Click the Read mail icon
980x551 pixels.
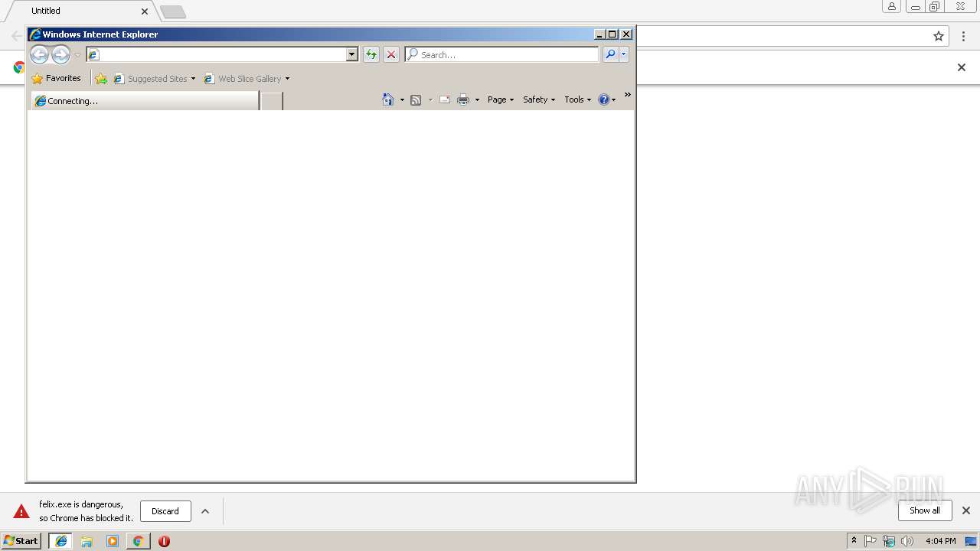click(445, 99)
